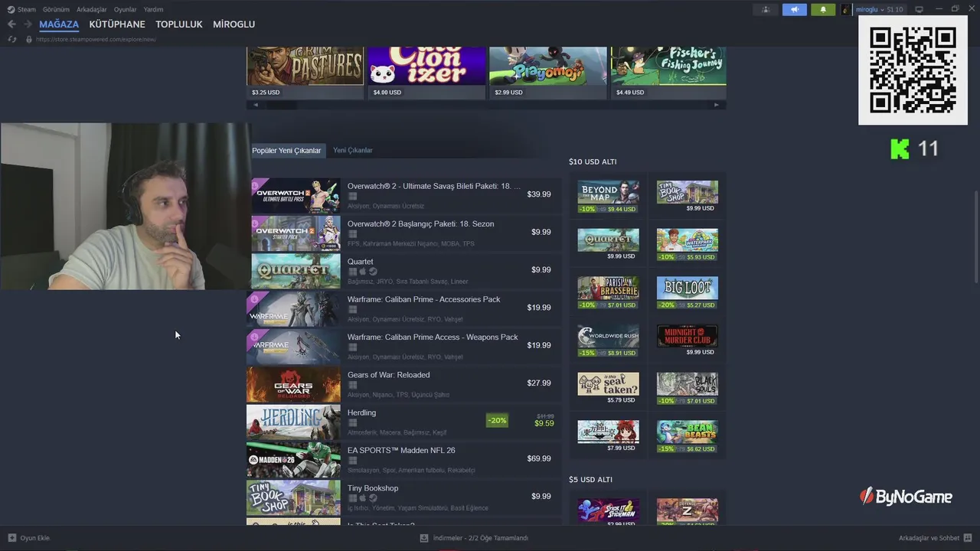
Task: Open Stick It to the Stickman thumbnail
Action: 608,510
